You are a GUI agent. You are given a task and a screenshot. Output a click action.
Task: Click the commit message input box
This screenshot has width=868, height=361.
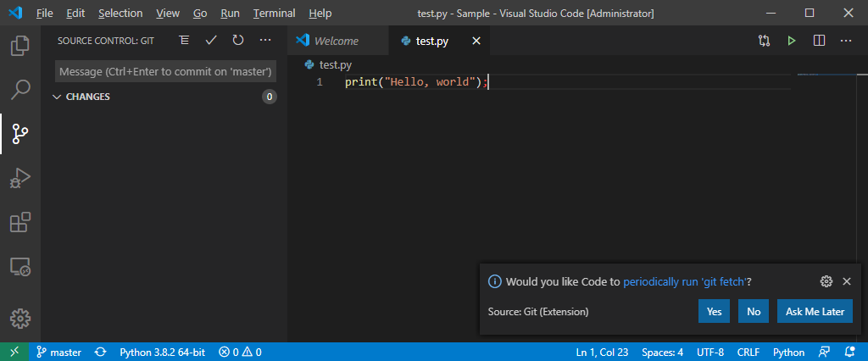pos(165,71)
